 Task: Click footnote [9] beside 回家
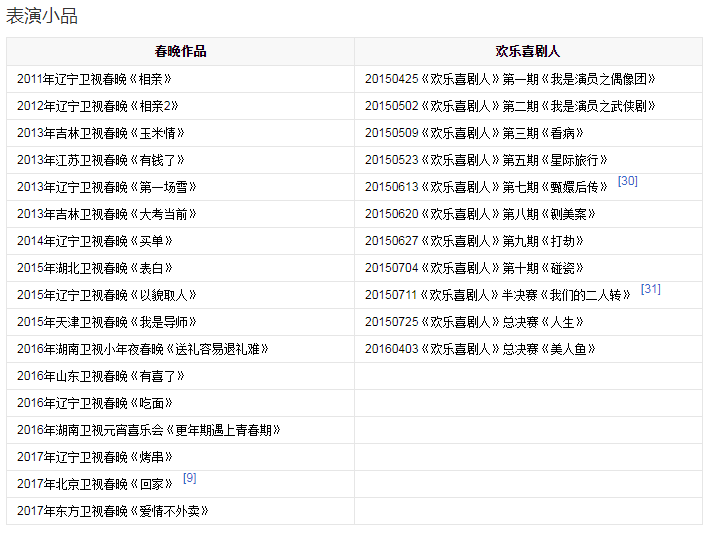pos(189,478)
